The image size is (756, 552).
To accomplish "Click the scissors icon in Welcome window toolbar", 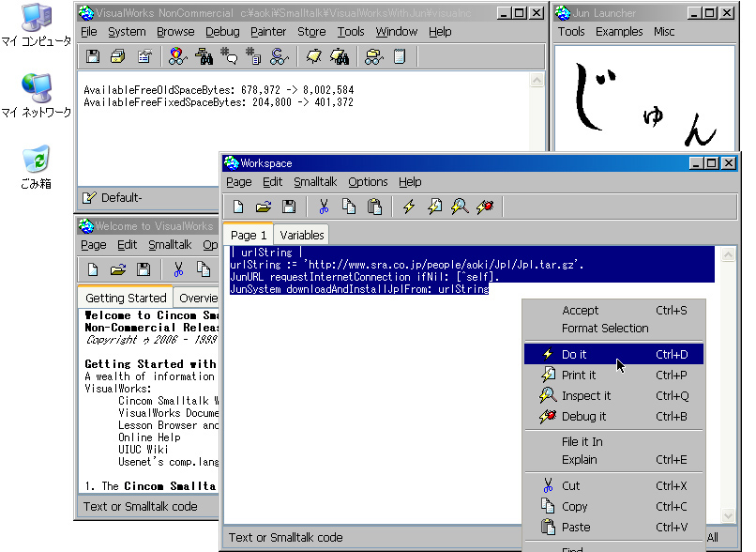I will (x=178, y=269).
